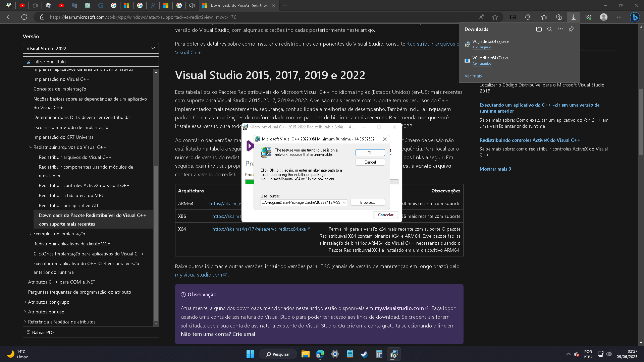Open X64 vc_redist.x64.exe download link

pyautogui.click(x=261, y=229)
